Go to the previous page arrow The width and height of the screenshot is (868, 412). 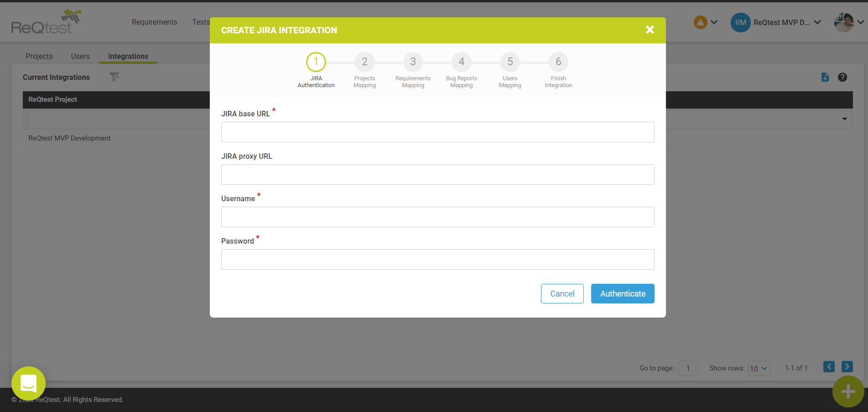(x=829, y=366)
